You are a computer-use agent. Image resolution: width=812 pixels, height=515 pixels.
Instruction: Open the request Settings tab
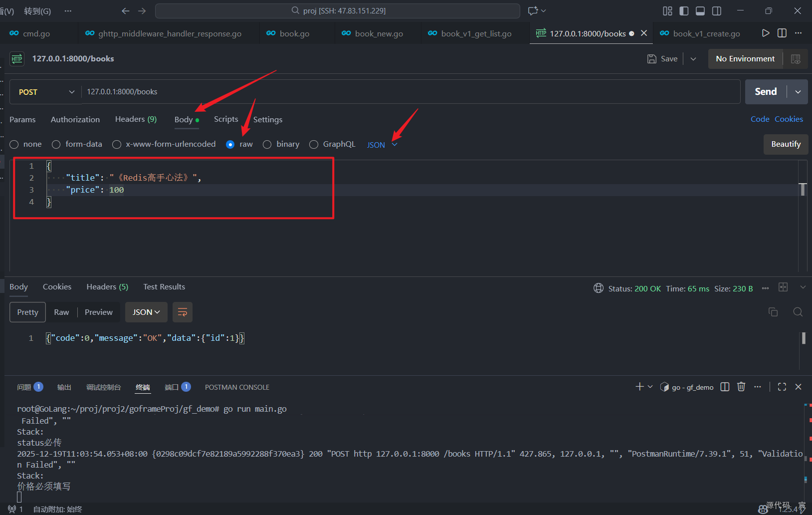tap(268, 119)
